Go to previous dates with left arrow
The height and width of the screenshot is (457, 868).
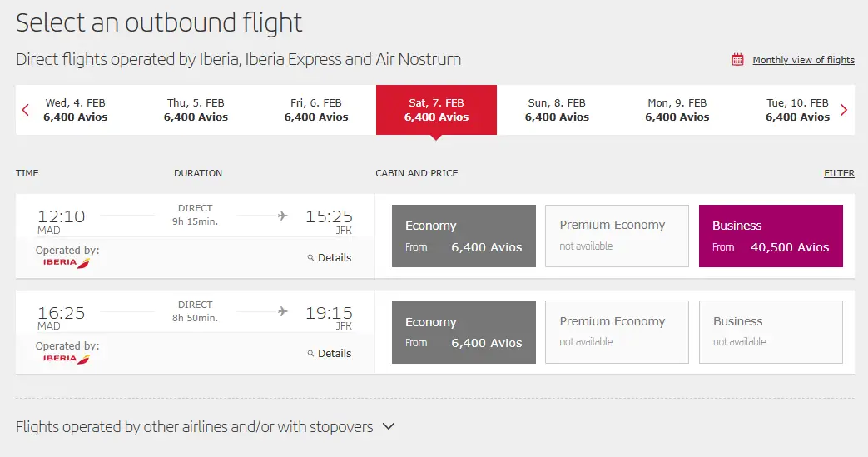[26, 110]
